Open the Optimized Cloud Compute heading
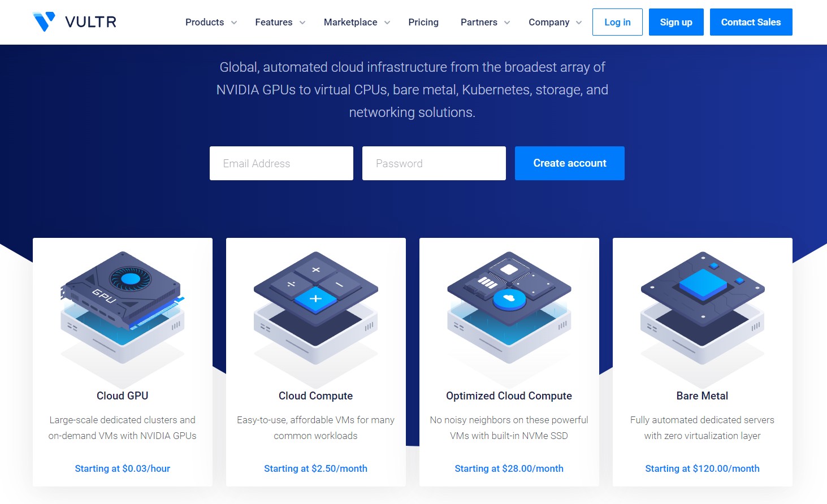This screenshot has height=504, width=827. tap(509, 396)
